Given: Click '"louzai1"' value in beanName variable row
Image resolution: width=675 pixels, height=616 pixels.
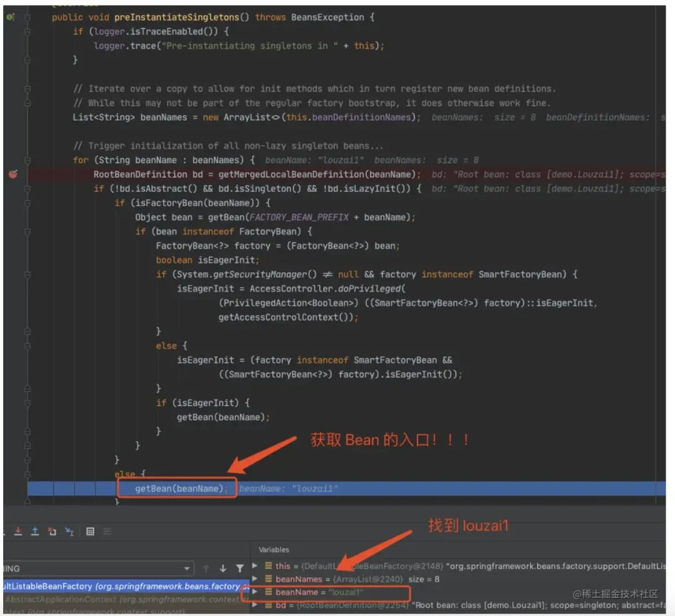Looking at the screenshot, I should [x=345, y=592].
